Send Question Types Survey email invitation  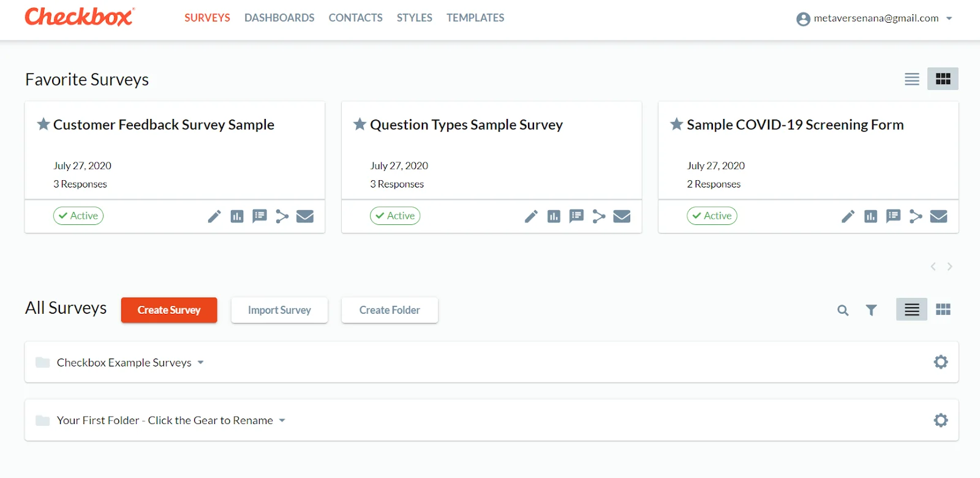click(622, 216)
